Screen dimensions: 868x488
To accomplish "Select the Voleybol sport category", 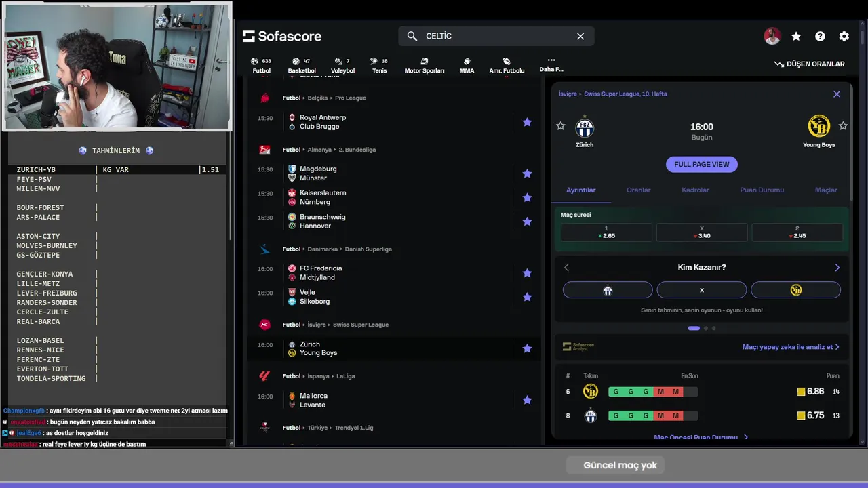I will click(342, 65).
